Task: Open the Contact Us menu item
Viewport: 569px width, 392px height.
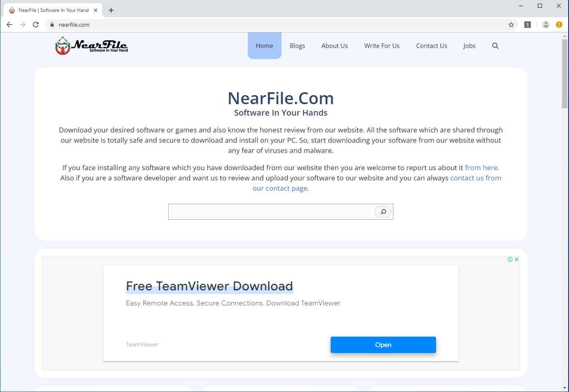Action: 432,46
